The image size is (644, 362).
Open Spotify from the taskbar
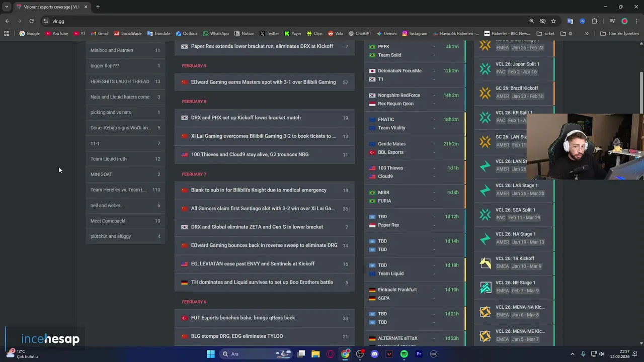pyautogui.click(x=404, y=354)
